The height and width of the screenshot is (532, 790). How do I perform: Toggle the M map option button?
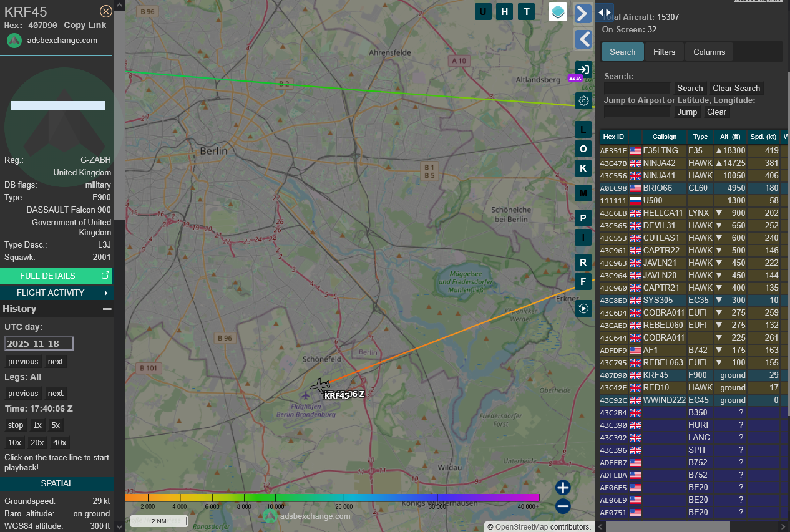(x=583, y=193)
